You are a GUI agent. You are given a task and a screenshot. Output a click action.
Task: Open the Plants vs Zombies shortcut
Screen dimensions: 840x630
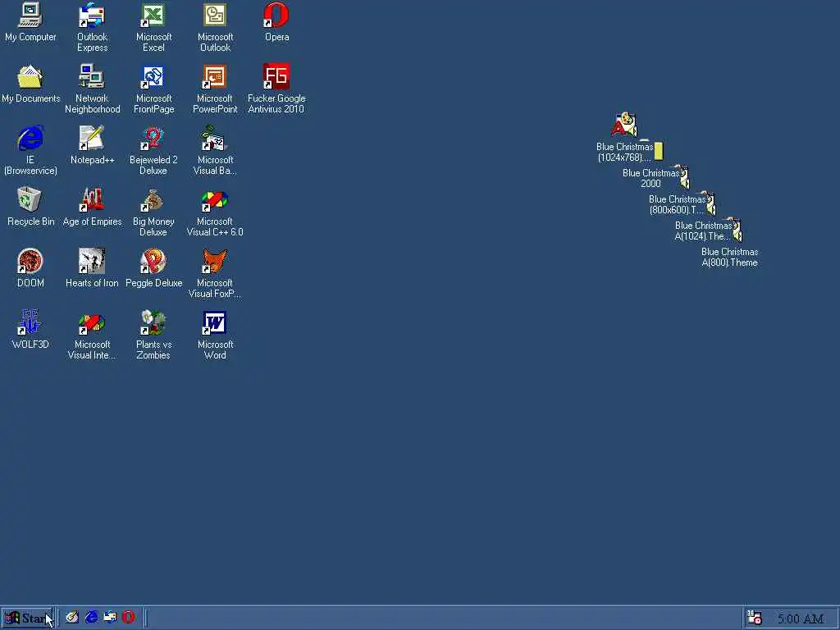153,322
